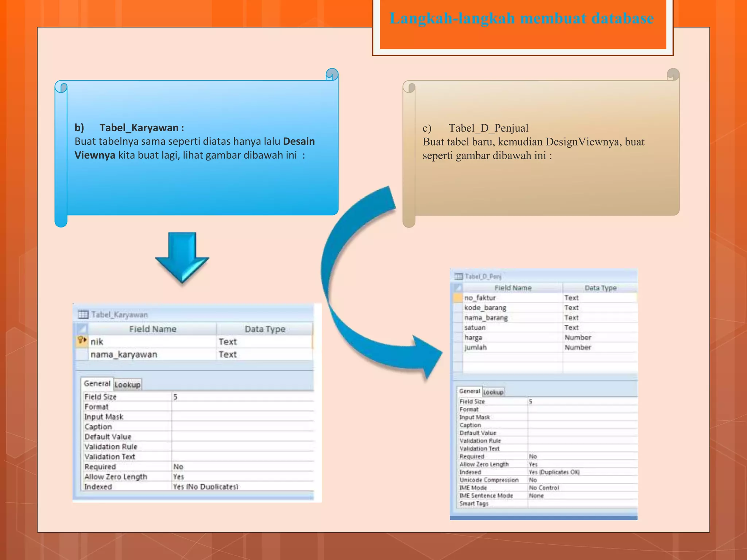Click the Tabel_D_Penj table icon
The width and height of the screenshot is (747, 560).
(x=458, y=276)
